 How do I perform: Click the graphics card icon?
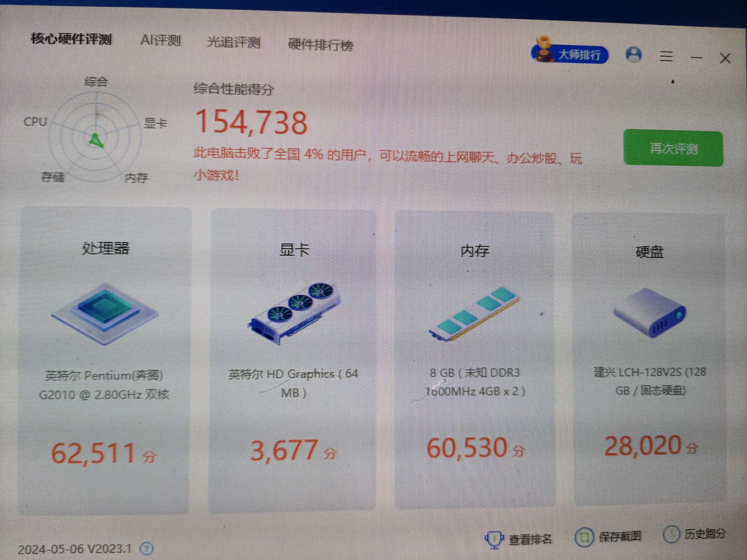pyautogui.click(x=294, y=313)
